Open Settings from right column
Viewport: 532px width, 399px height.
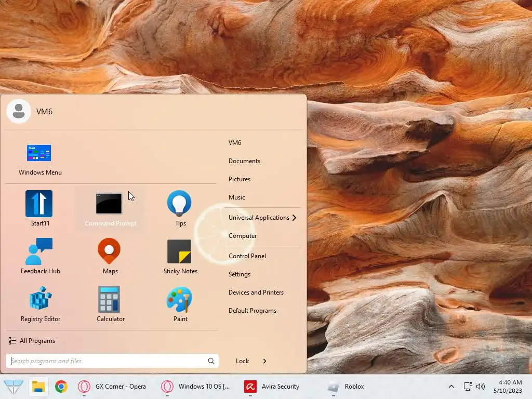[x=239, y=274]
